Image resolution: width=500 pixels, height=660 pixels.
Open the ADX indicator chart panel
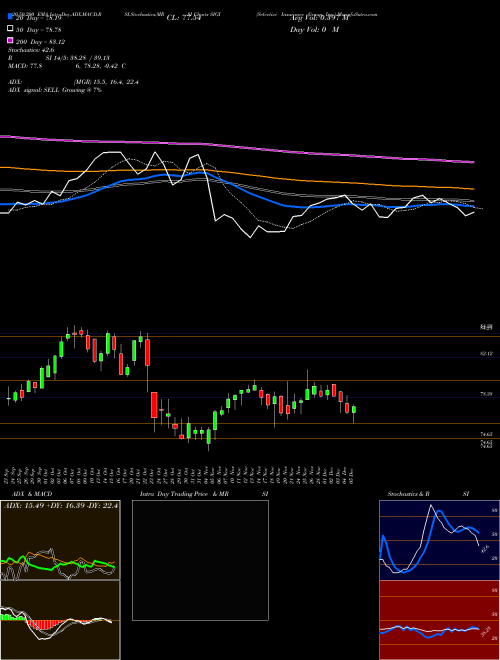tap(60, 540)
